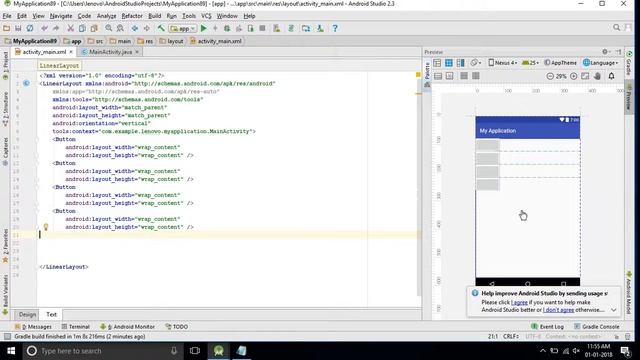Click the Android Studio taskbar icon
This screenshot has width=640, height=360.
pos(218,351)
